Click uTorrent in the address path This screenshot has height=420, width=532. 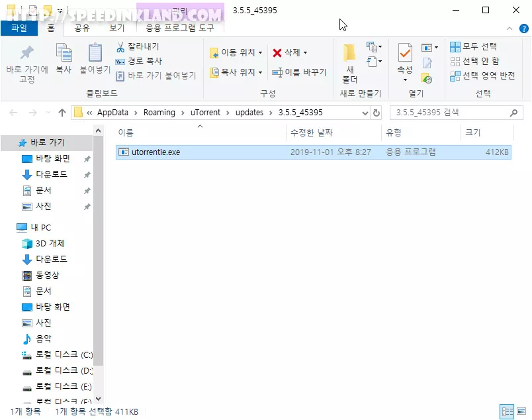click(x=205, y=113)
